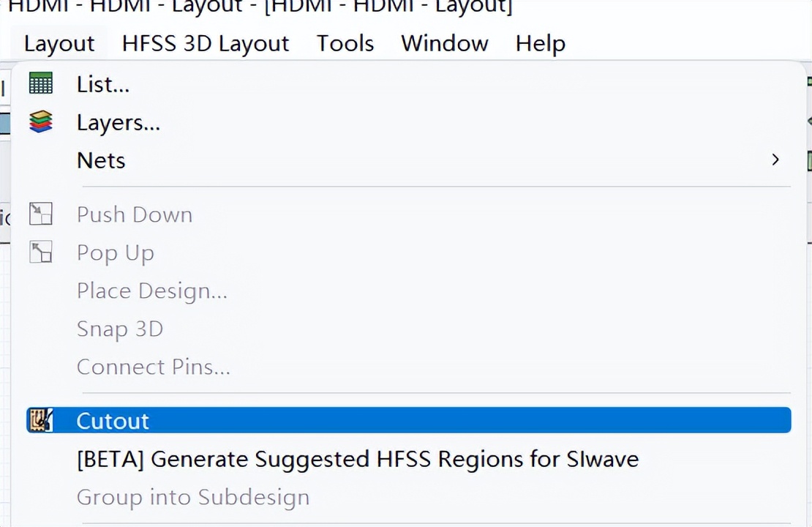Select the List... menu entry
Viewport: 812px width, 527px height.
coord(103,85)
